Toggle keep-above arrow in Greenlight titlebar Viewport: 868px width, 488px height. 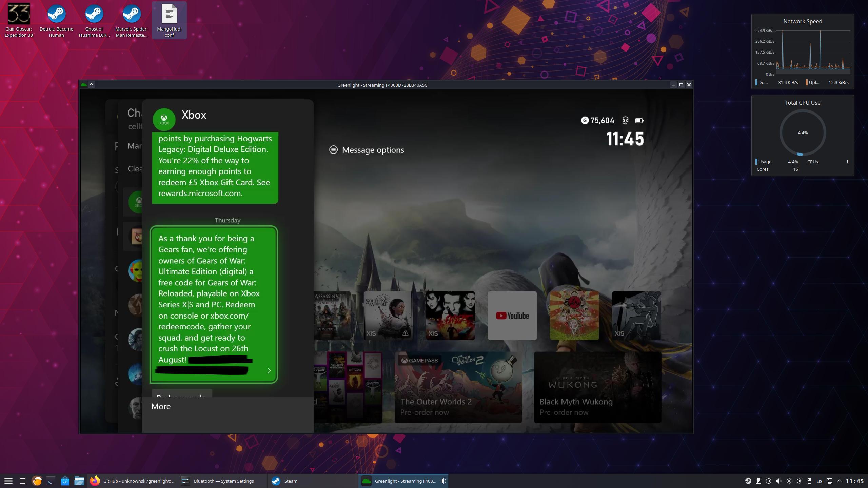tap(91, 85)
